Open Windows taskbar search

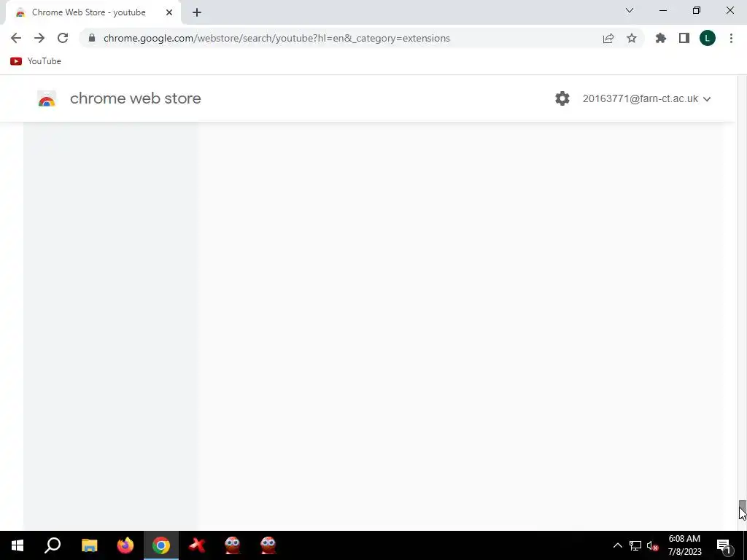click(53, 545)
